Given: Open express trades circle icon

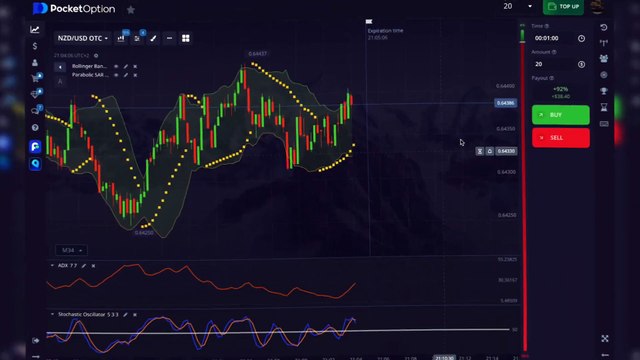Looking at the screenshot, I should [x=604, y=75].
